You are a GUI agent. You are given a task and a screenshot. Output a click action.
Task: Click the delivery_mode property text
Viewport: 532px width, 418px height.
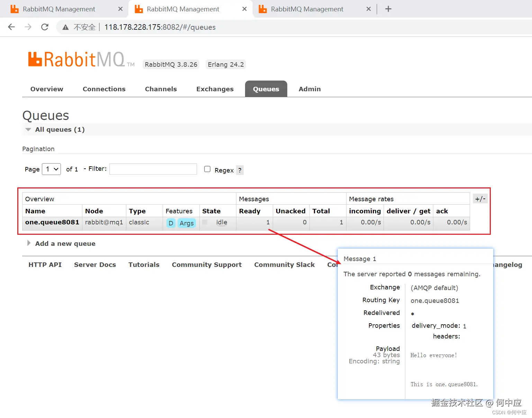[x=436, y=326]
